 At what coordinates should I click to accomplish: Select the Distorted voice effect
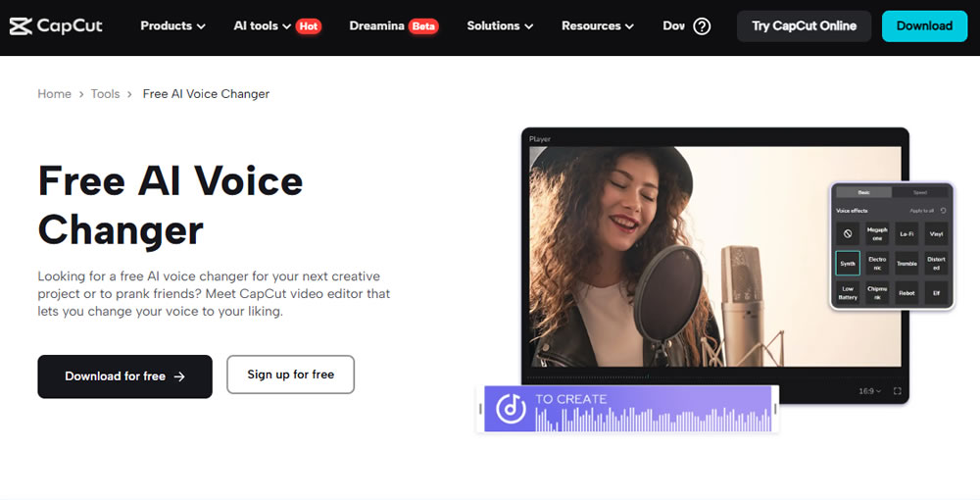[936, 263]
